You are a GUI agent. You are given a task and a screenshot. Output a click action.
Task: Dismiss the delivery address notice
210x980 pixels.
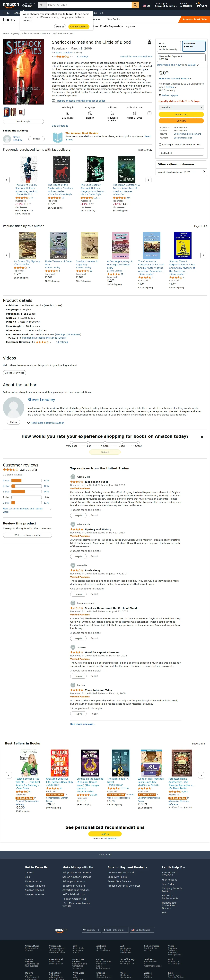tap(60, 27)
